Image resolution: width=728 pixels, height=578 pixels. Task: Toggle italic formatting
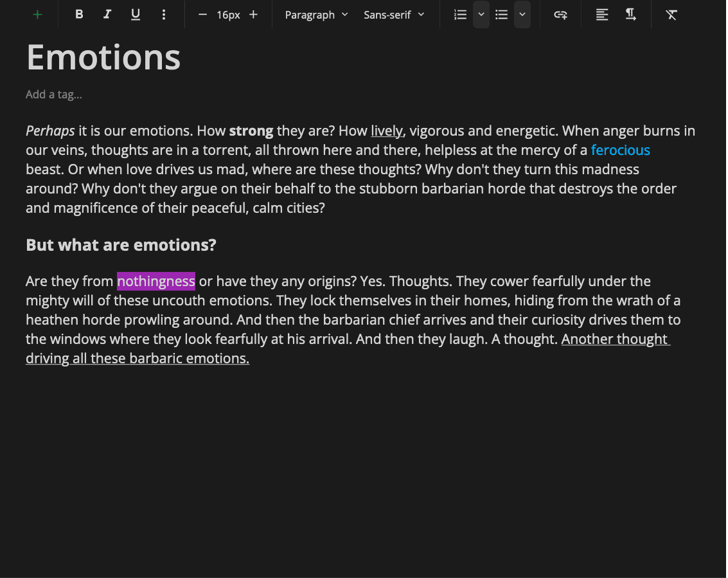point(107,15)
